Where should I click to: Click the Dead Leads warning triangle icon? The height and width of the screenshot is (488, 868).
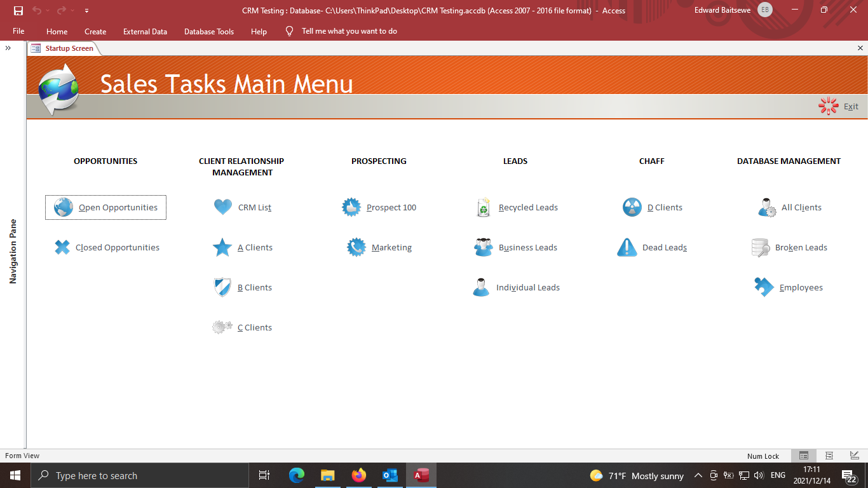pyautogui.click(x=627, y=247)
